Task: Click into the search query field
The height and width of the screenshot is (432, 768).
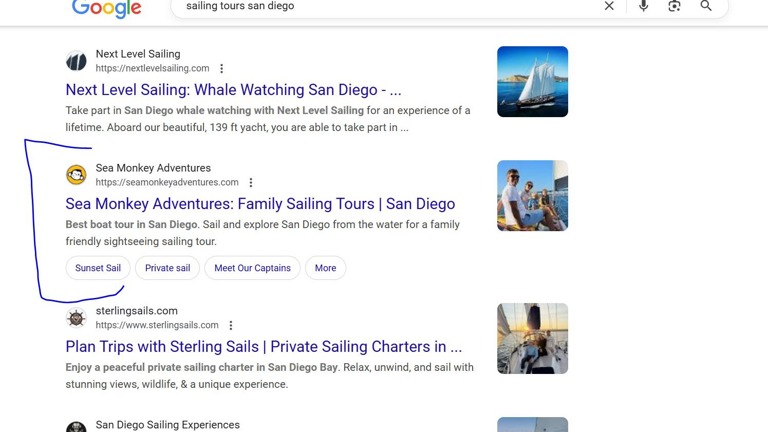Action: click(380, 6)
